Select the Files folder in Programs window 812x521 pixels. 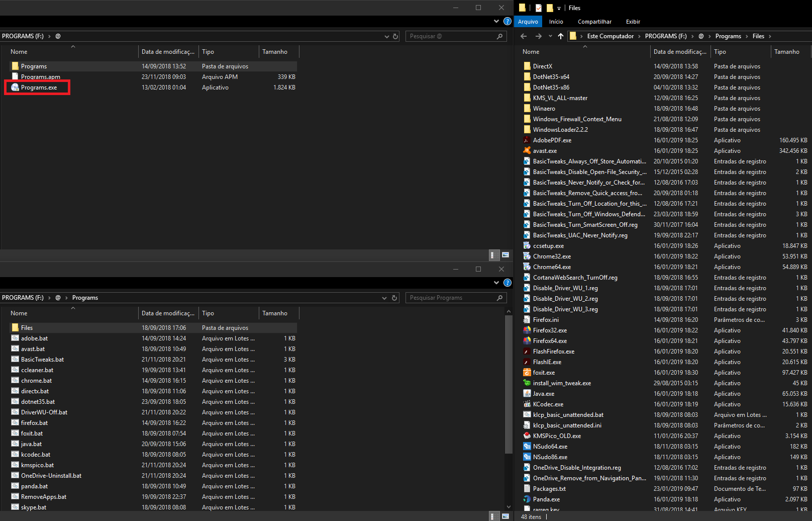coord(153,328)
